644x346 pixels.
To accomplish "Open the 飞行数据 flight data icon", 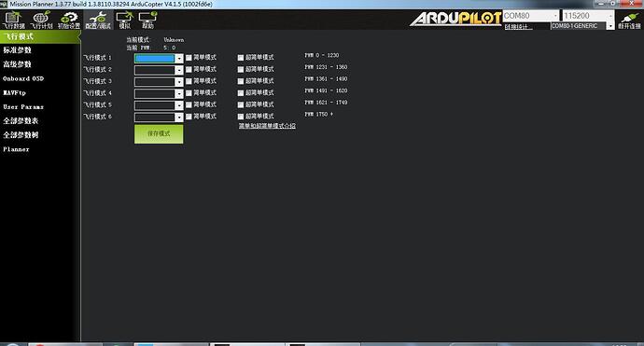I will 14,20.
